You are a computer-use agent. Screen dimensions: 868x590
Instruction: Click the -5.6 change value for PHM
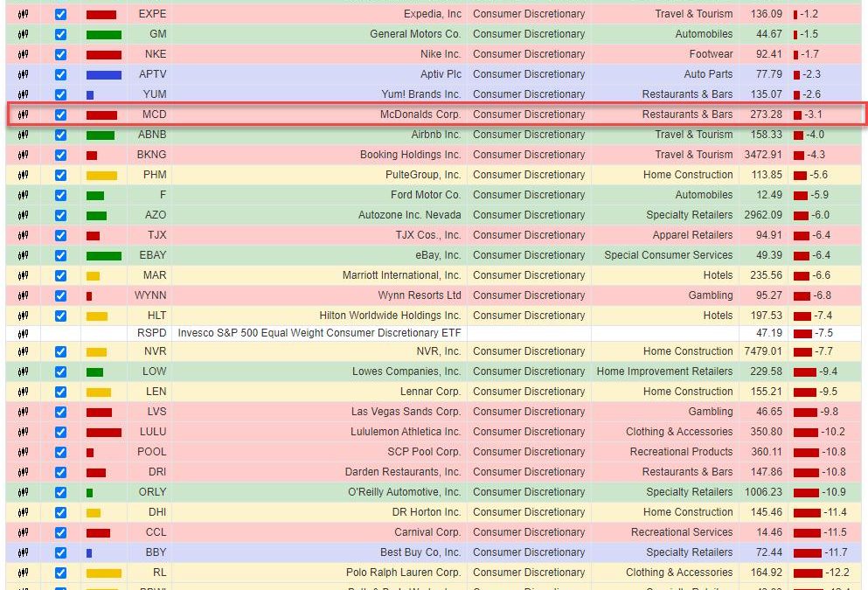[818, 174]
